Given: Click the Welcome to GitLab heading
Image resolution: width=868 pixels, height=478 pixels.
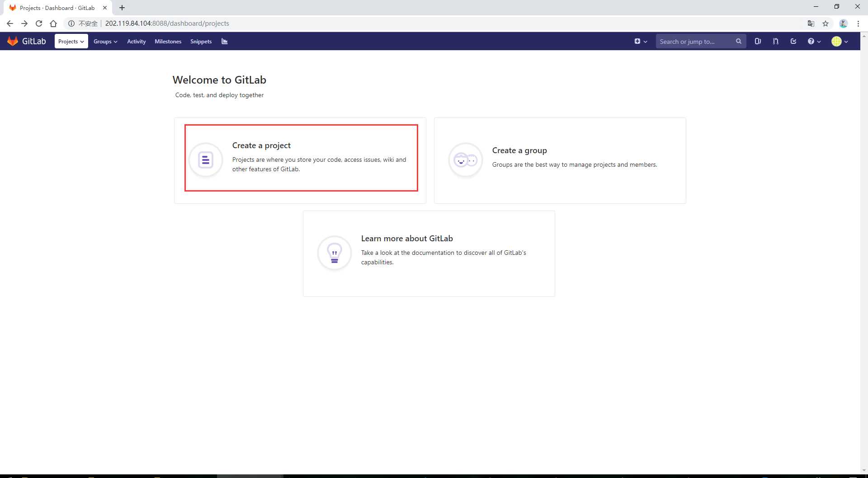Looking at the screenshot, I should click(219, 80).
